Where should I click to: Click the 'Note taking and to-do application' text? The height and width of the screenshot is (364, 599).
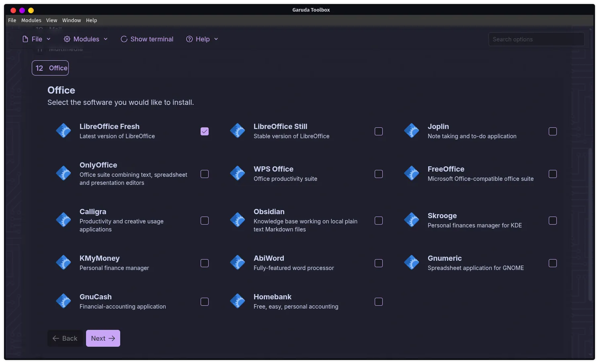(x=472, y=136)
